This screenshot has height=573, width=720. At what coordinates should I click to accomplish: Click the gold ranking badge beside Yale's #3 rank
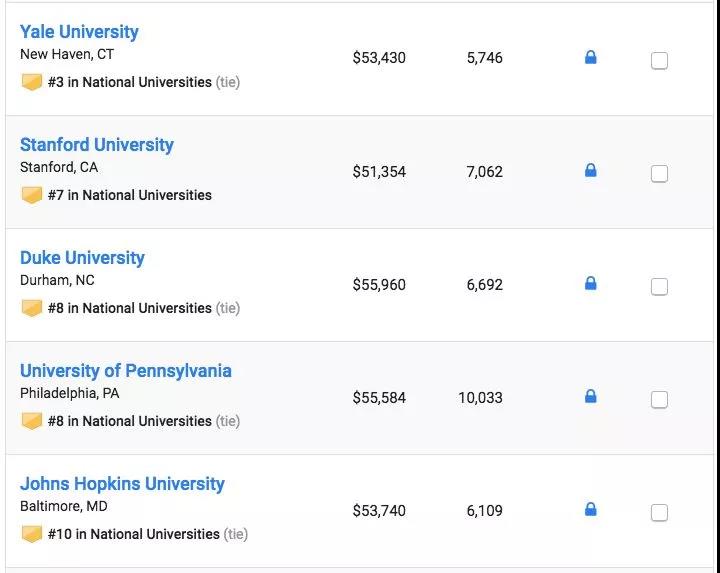tap(32, 82)
